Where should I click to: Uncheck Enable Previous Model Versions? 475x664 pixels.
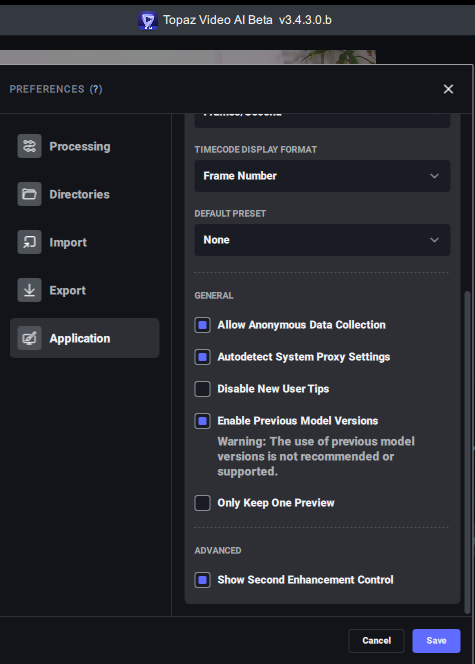[x=202, y=421]
